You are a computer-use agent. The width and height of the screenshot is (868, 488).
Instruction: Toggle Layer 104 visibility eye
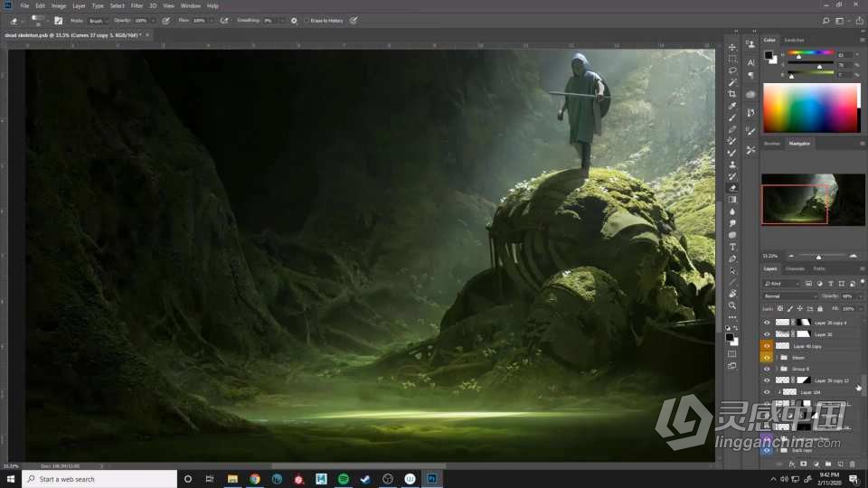767,392
